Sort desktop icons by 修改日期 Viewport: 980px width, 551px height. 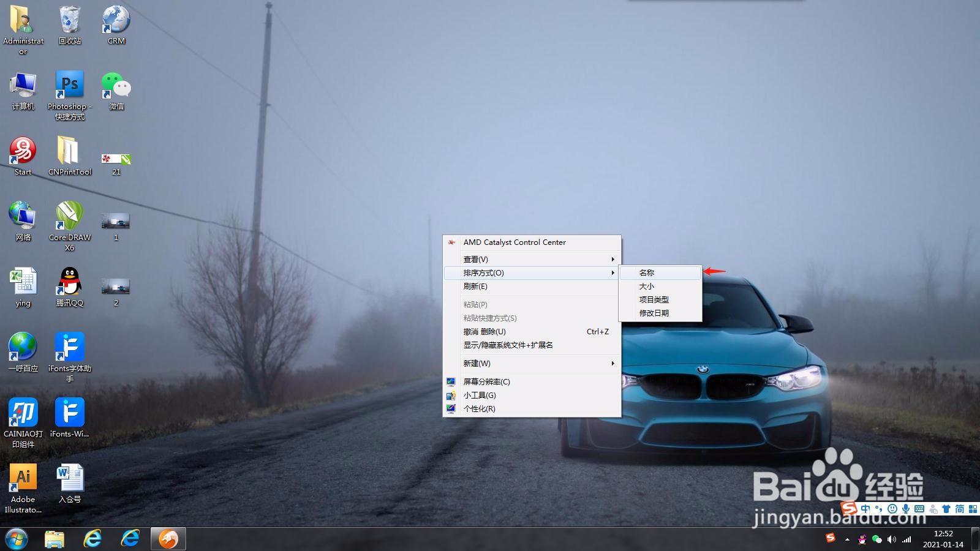(x=660, y=313)
